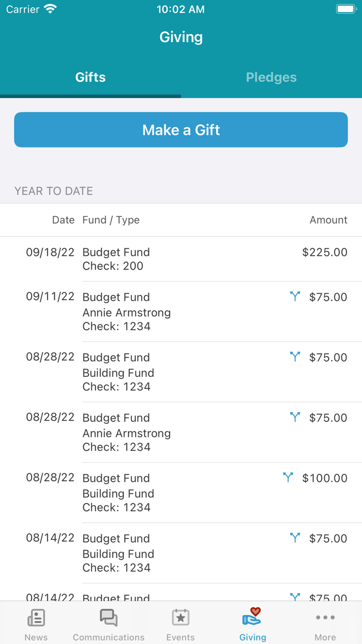
Task: Tap the Amount column header
Action: pyautogui.click(x=328, y=220)
